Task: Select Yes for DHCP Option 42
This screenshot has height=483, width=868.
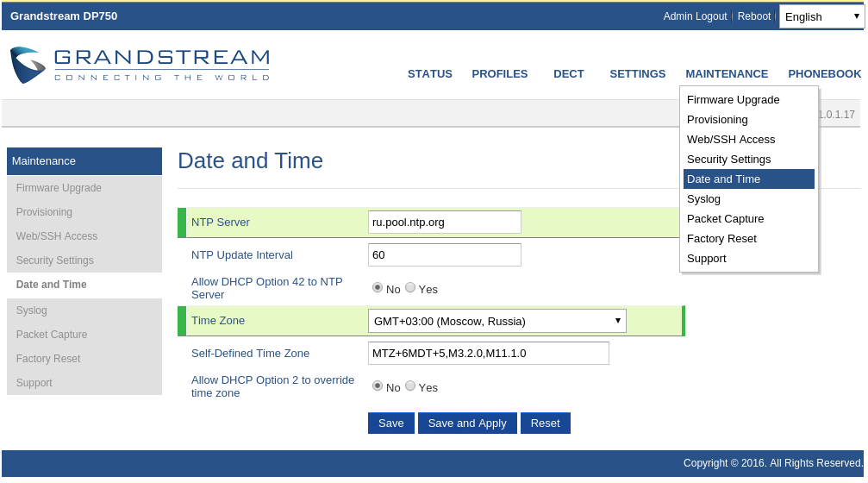Action: [x=410, y=288]
